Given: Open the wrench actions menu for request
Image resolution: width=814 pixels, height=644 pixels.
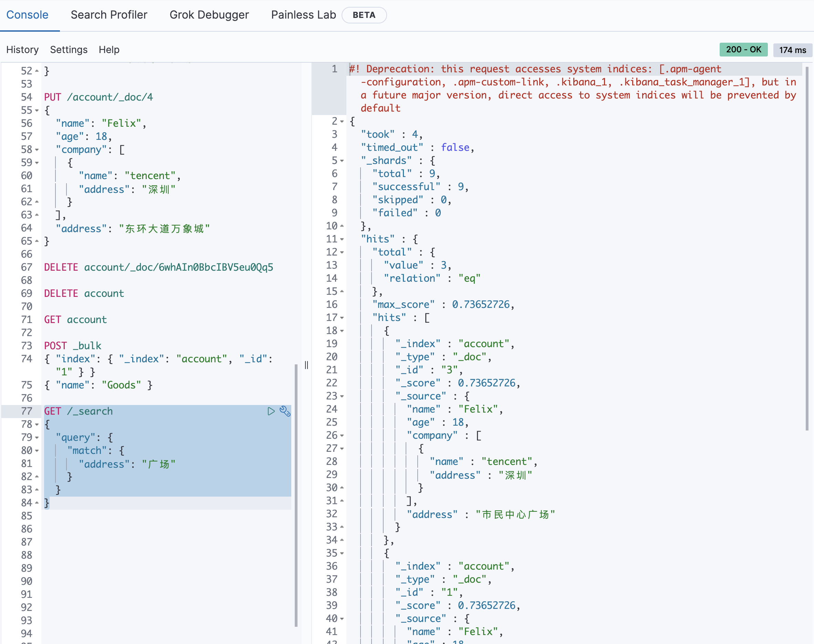Looking at the screenshot, I should tap(285, 411).
